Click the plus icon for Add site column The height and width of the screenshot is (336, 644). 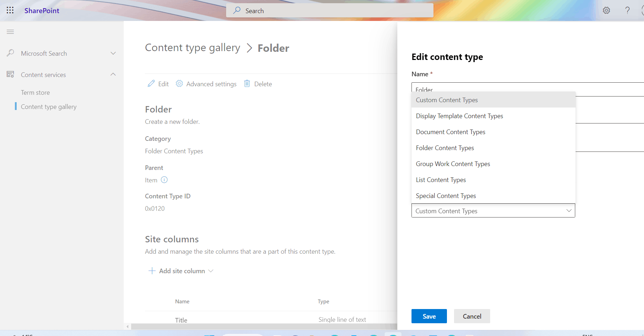click(x=152, y=271)
